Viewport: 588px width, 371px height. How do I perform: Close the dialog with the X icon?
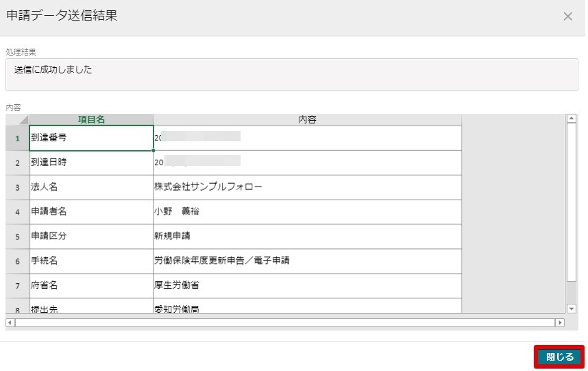click(x=567, y=16)
